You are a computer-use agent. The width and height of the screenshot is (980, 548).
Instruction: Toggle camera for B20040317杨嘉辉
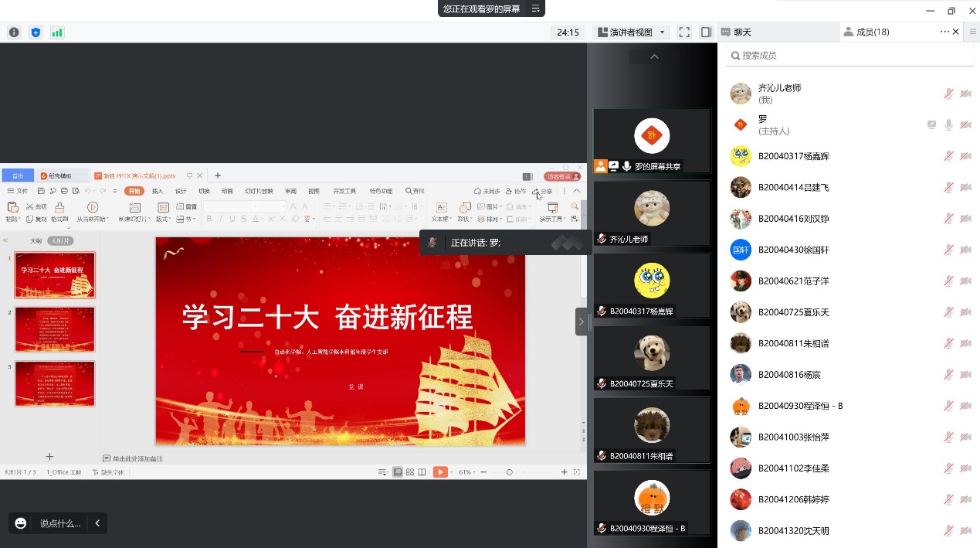pos(965,156)
